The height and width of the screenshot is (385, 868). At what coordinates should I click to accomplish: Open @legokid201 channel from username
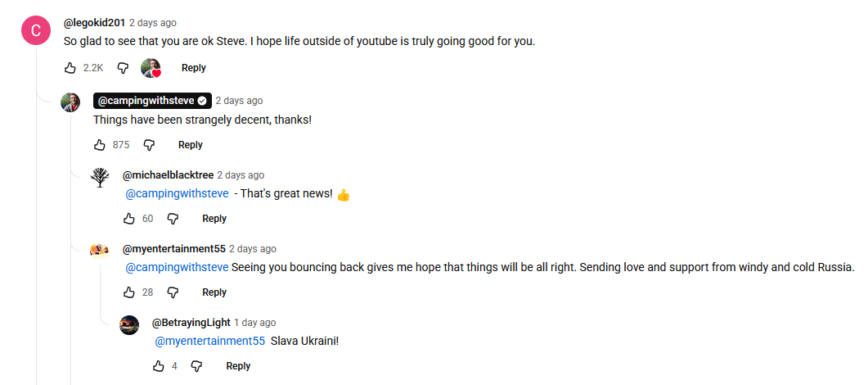(x=95, y=23)
